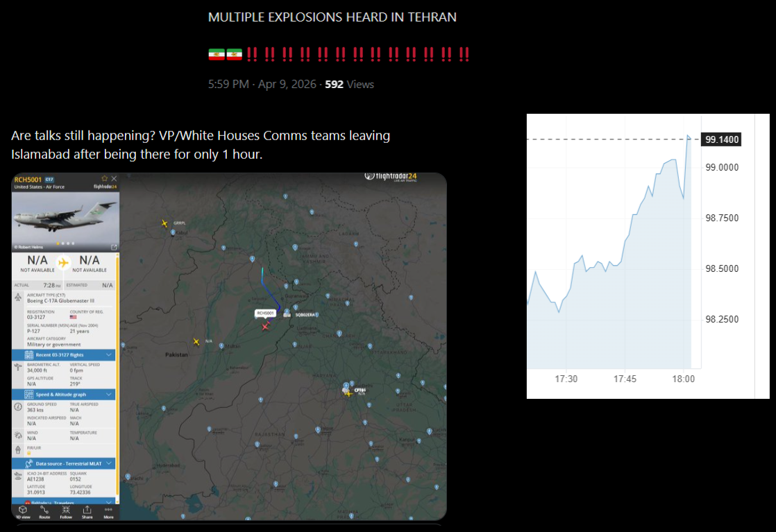Click the actual time 7:28 PM
776x532 pixels.
pyautogui.click(x=52, y=285)
